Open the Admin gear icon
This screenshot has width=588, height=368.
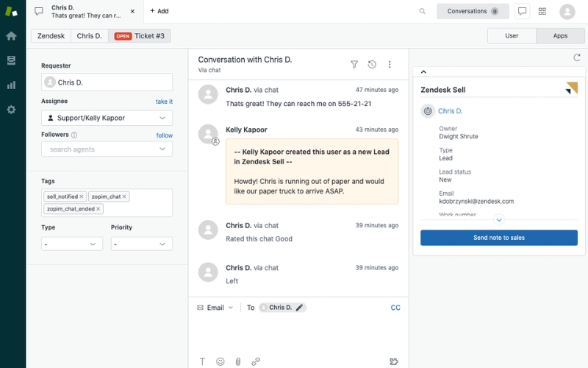point(11,110)
